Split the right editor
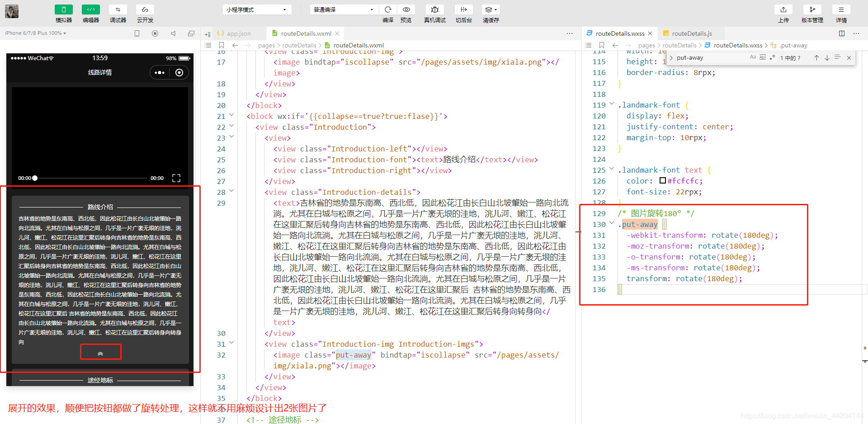The width and height of the screenshot is (868, 424). [842, 33]
